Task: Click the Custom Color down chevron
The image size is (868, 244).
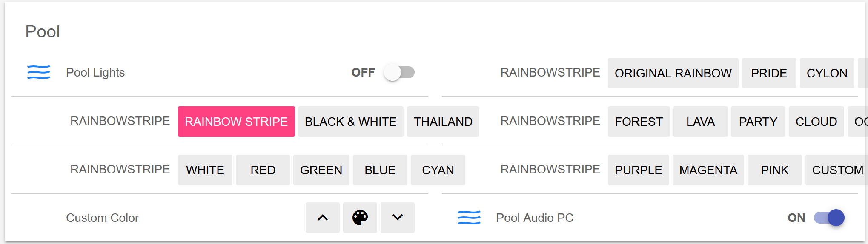Action: pos(397,218)
